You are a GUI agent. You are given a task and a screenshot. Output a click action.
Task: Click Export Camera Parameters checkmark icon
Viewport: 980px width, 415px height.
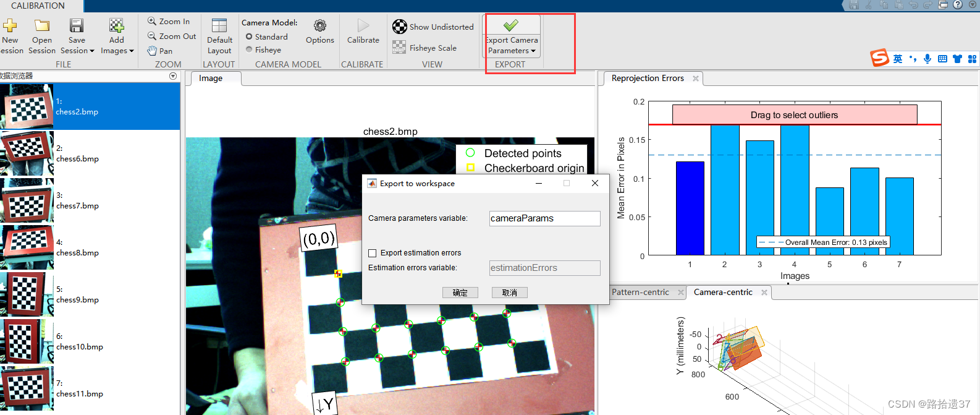[x=511, y=25]
